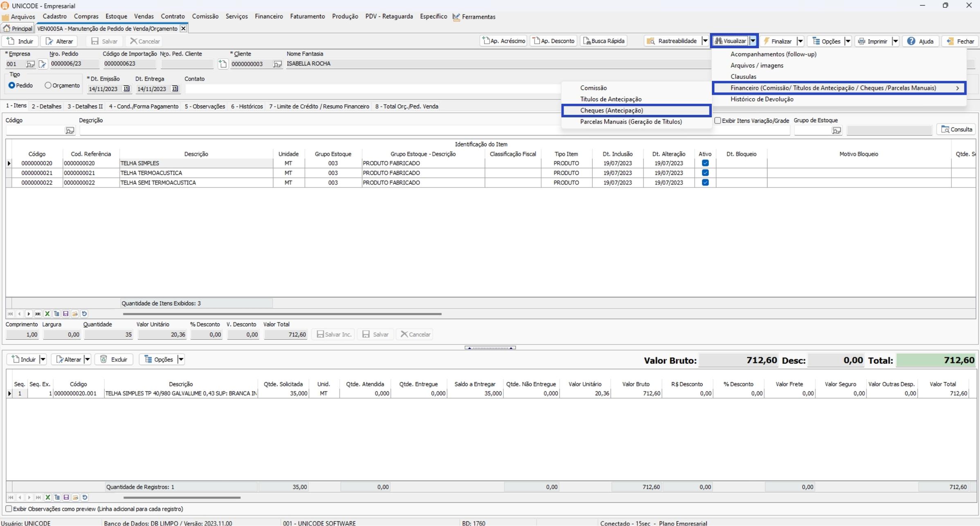The image size is (980, 526).
Task: Open the Dt. Entrega calendar picker
Action: click(x=175, y=89)
